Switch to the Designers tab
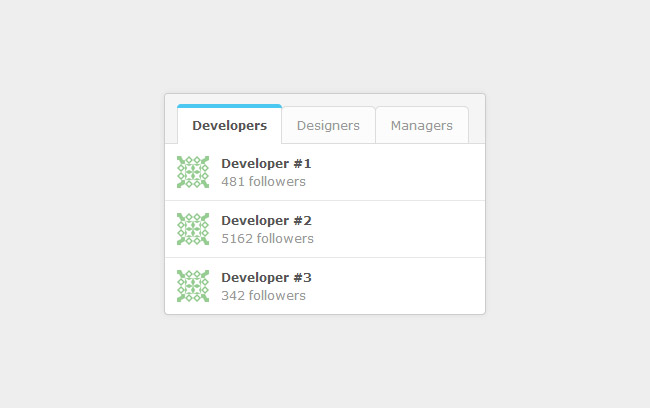This screenshot has width=650, height=408. point(328,126)
